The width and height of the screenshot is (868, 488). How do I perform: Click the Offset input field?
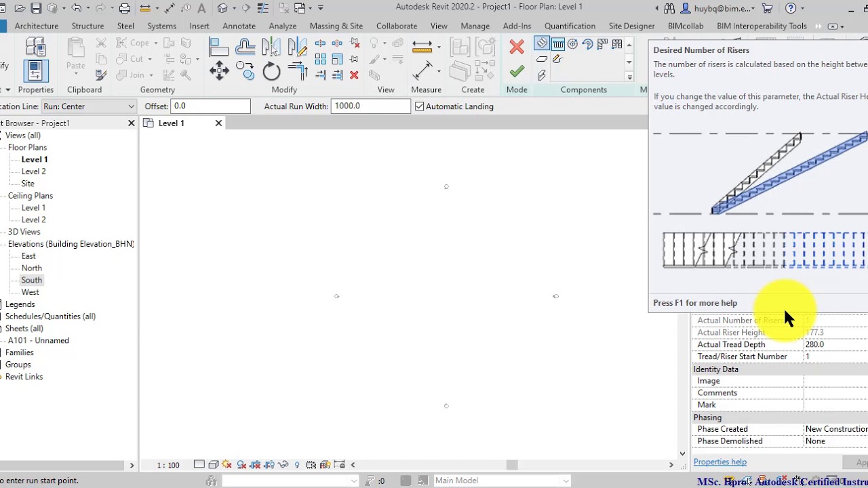pos(211,106)
